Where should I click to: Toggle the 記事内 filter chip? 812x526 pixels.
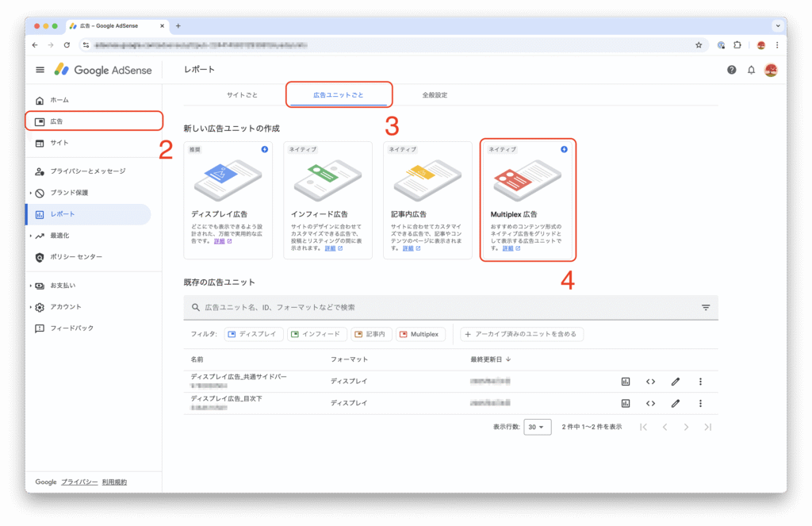(x=371, y=334)
